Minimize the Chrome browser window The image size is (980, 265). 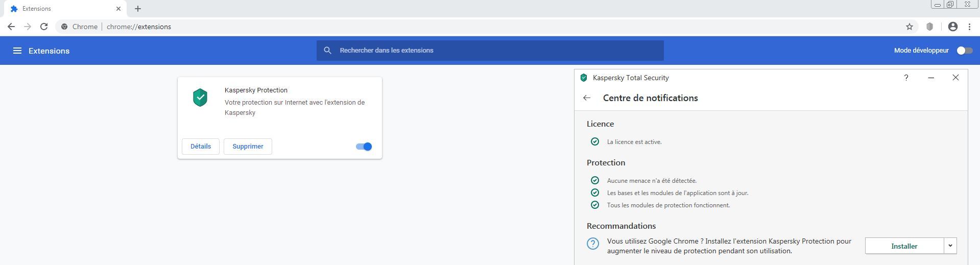pos(937,5)
